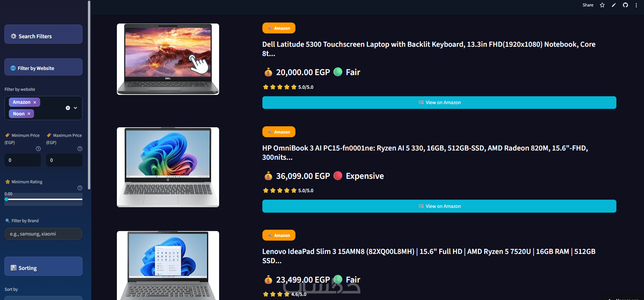Screen dimensions: 644x300
Task: Focus the Maximum Price input field
Action: click(64, 160)
